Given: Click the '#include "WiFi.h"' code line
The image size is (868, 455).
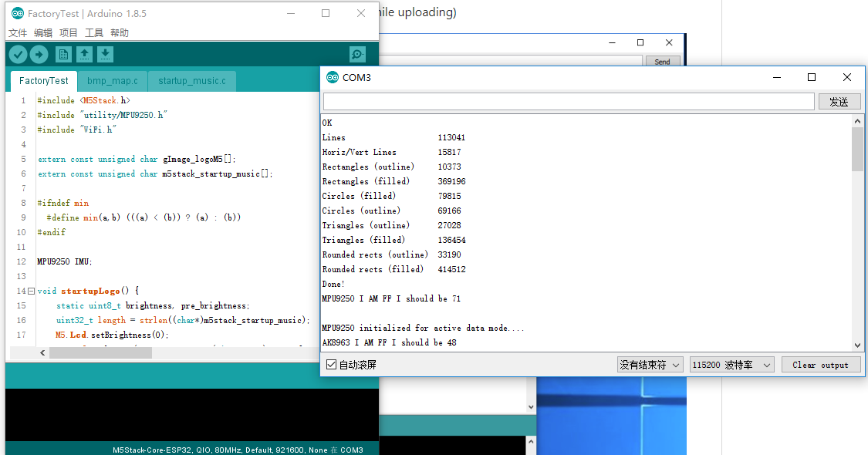Looking at the screenshot, I should (x=76, y=130).
